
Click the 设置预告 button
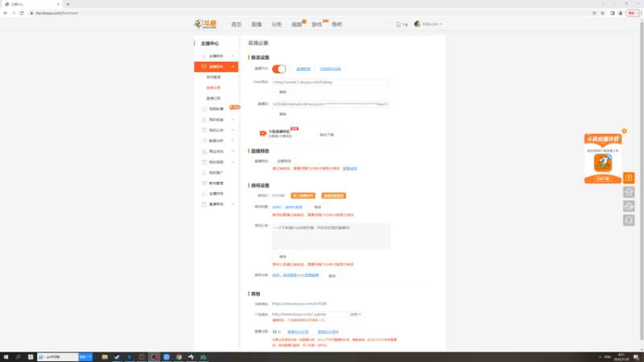[x=284, y=162]
